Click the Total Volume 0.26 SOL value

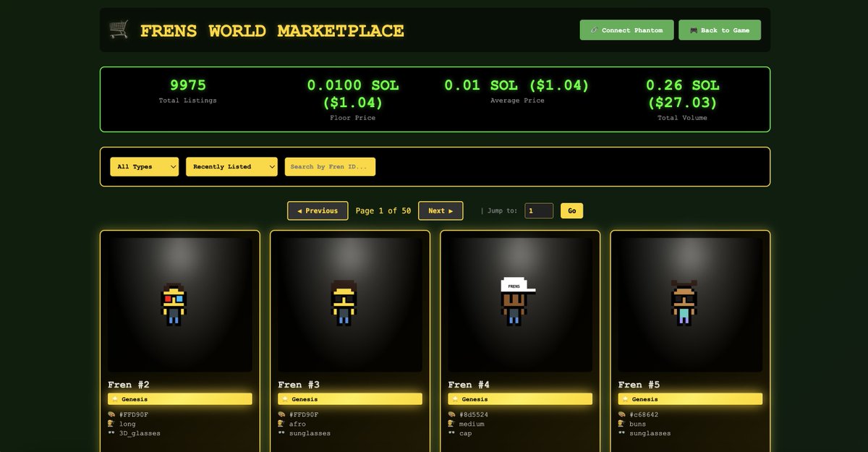click(682, 94)
